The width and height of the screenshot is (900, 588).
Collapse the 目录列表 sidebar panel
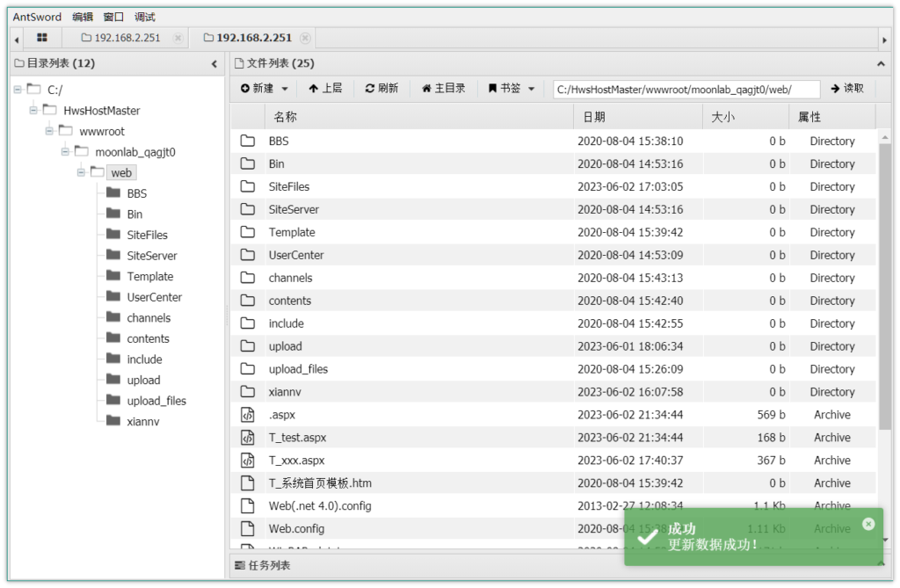214,64
